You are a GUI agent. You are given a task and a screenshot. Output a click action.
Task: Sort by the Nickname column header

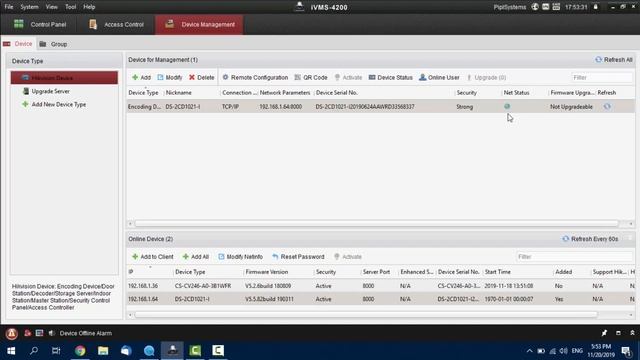179,93
